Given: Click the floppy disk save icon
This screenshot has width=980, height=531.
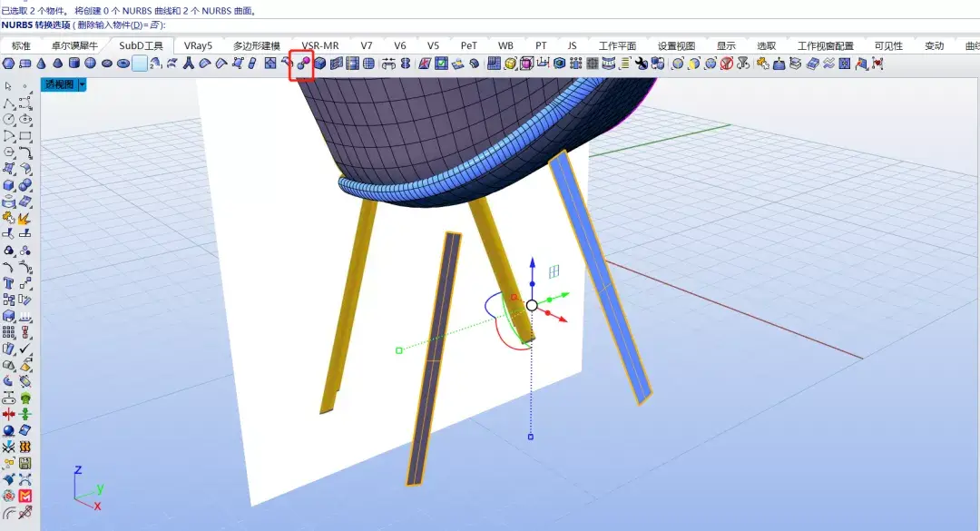Looking at the screenshot, I should pos(25,464).
